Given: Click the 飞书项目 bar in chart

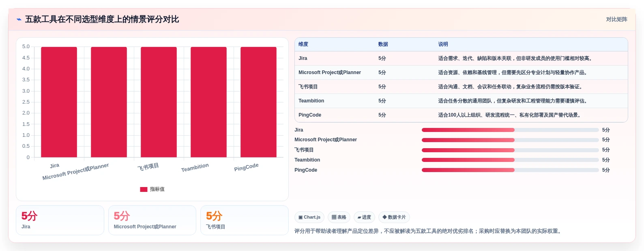Looking at the screenshot, I should (x=159, y=102).
